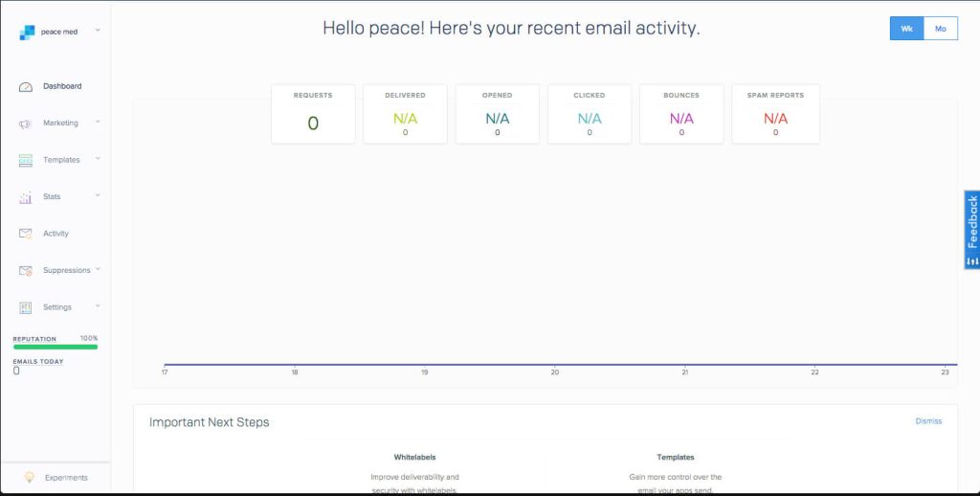Open the Activity menu item

[56, 234]
